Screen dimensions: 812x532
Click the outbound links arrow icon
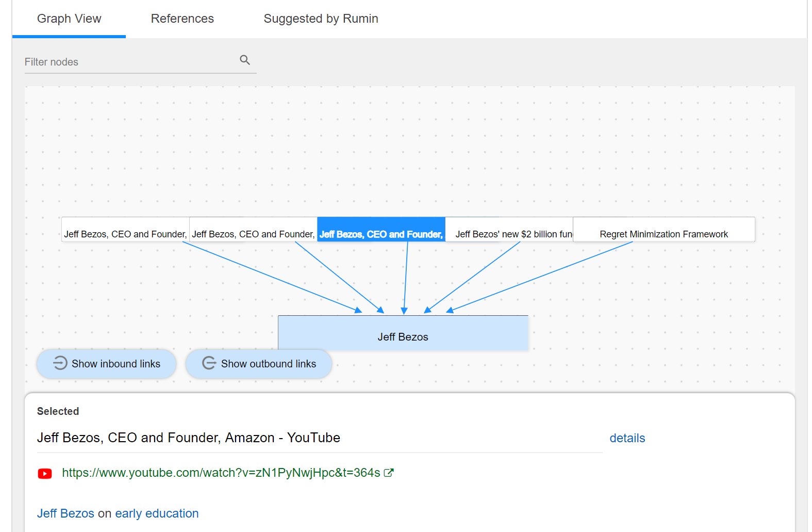coord(209,363)
